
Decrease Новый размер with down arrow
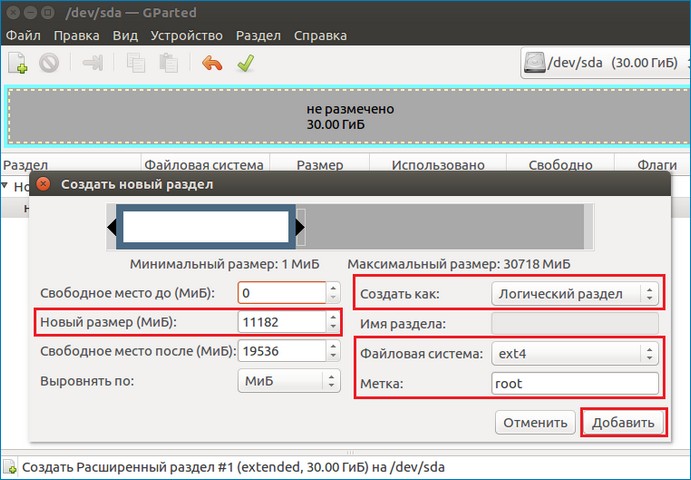(333, 327)
